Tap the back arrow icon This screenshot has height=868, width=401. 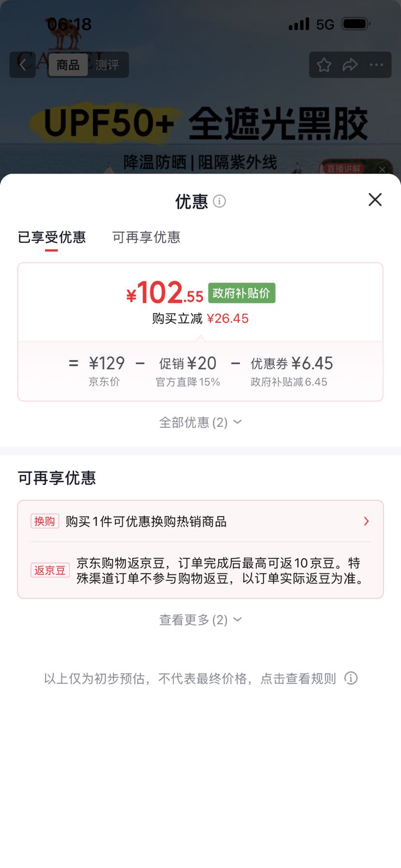pyautogui.click(x=23, y=64)
